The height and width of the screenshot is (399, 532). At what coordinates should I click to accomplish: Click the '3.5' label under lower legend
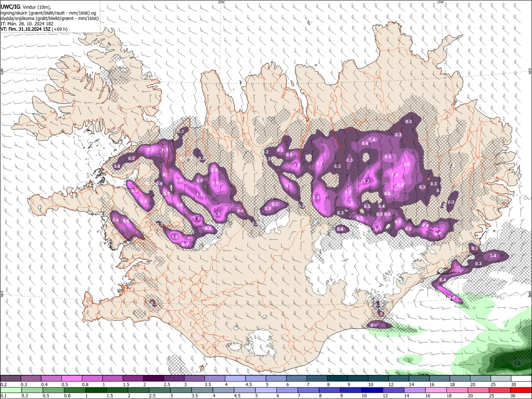coord(194,396)
